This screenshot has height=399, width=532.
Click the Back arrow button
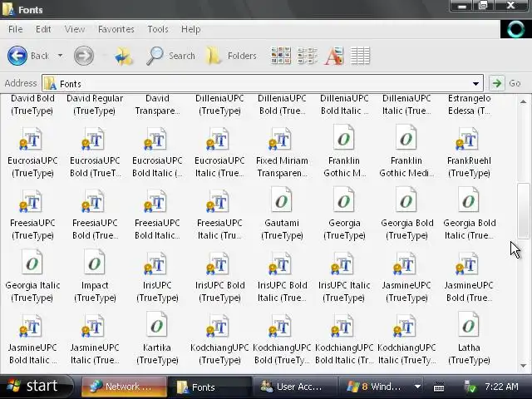(17, 56)
